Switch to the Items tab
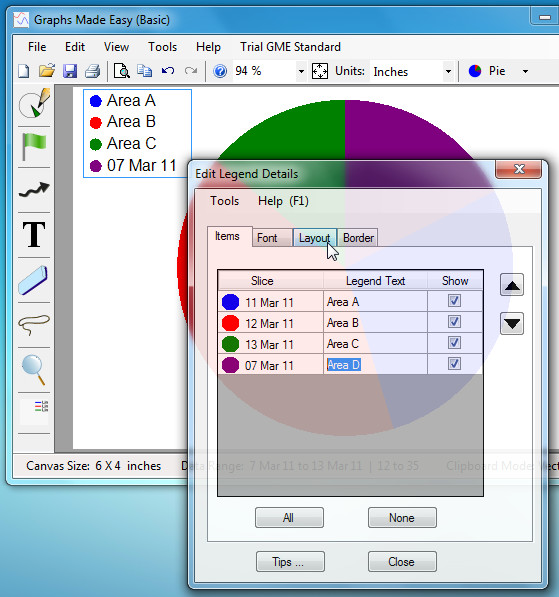 pyautogui.click(x=229, y=236)
